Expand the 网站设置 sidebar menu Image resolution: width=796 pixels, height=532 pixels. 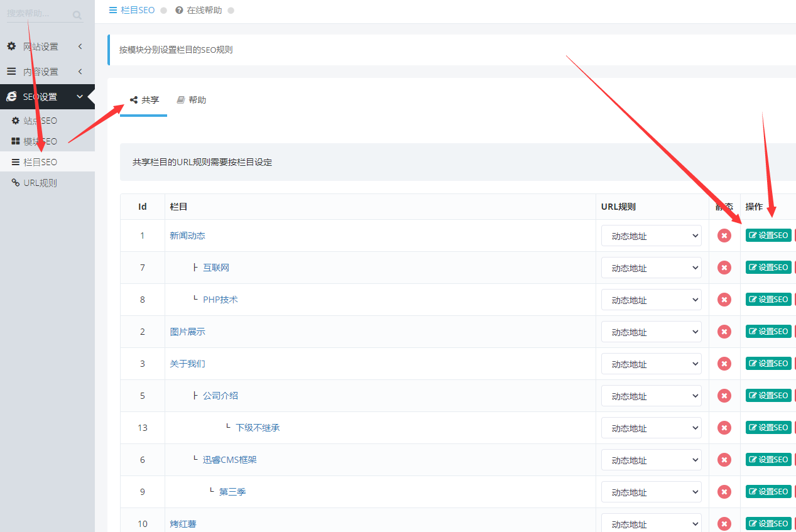[x=47, y=46]
